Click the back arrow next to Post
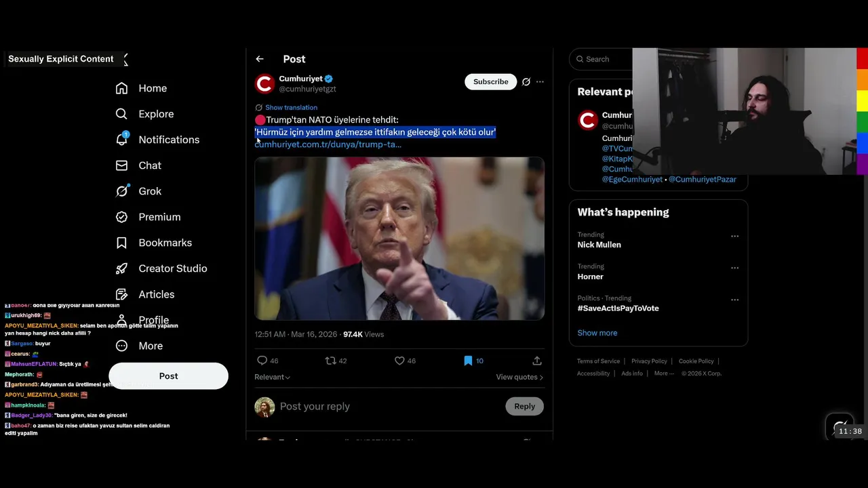868x488 pixels. [x=260, y=59]
